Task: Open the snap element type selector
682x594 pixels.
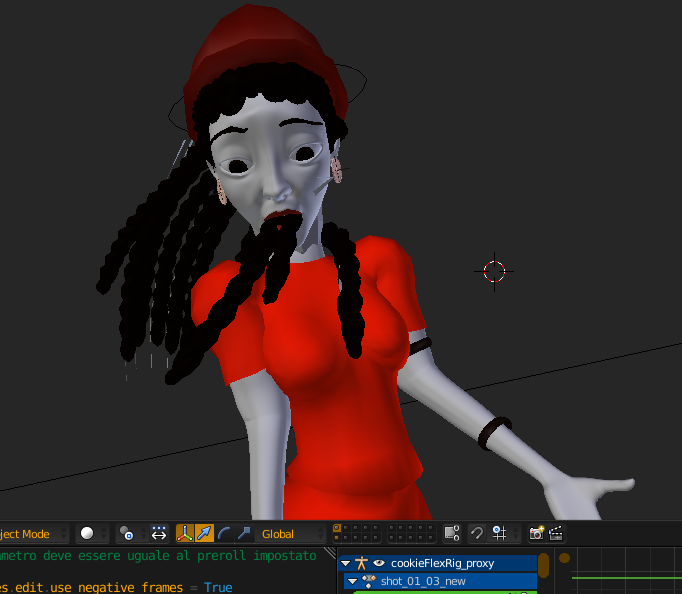Action: pyautogui.click(x=499, y=534)
